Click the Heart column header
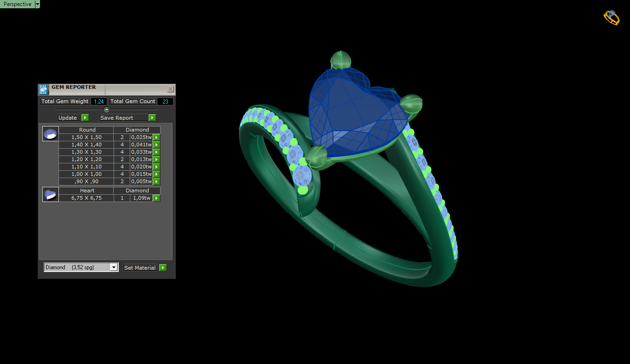Viewport: 630px width, 364px height. (87, 191)
